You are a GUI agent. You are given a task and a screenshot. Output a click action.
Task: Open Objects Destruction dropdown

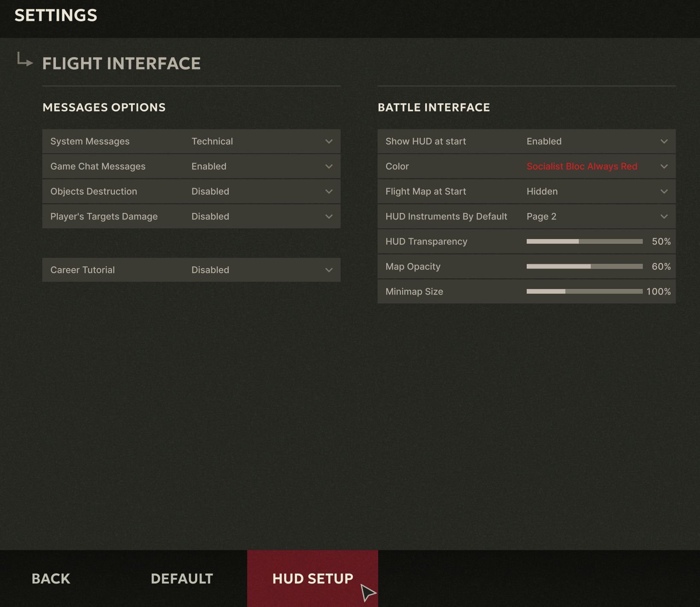click(x=191, y=192)
